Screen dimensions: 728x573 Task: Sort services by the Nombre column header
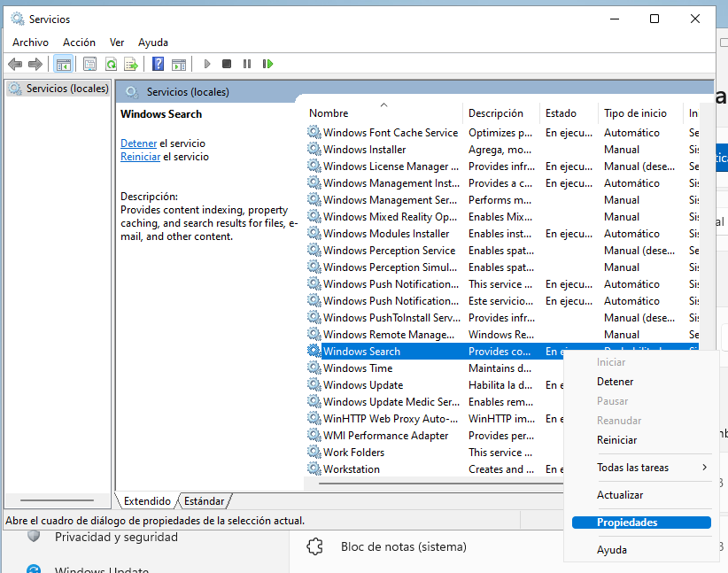(383, 113)
